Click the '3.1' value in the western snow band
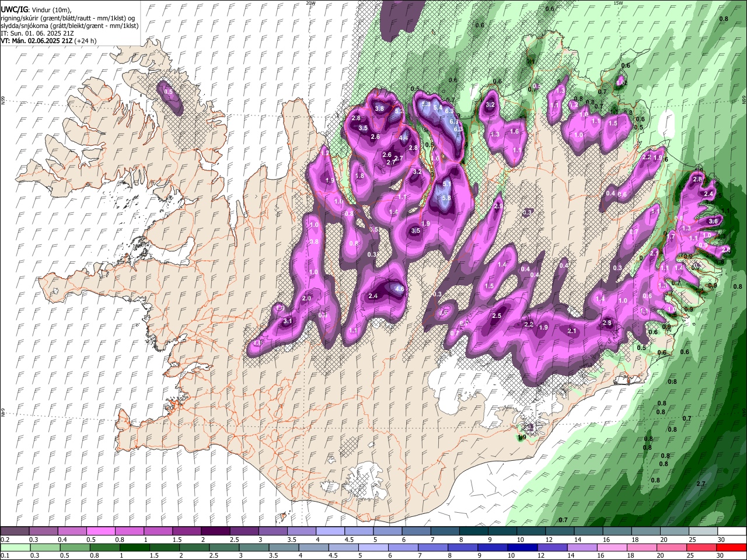This screenshot has width=747, height=560. pos(287,321)
